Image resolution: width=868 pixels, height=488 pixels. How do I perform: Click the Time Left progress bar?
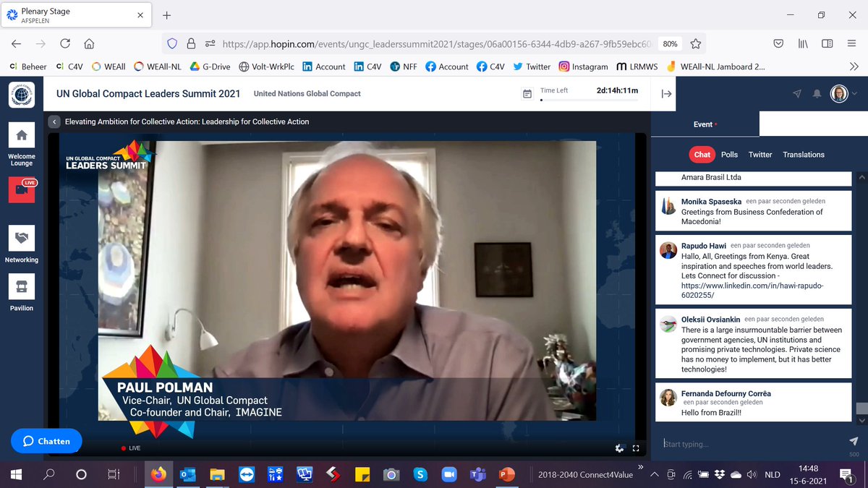[587, 100]
